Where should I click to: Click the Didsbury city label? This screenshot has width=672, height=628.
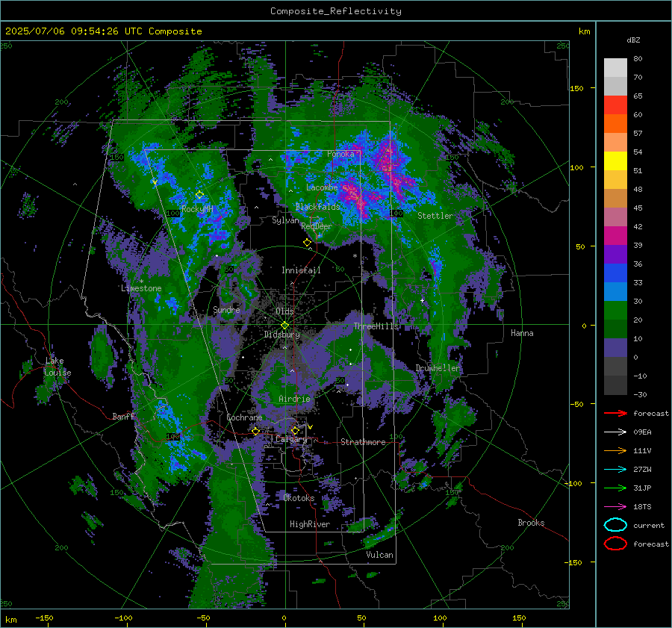(281, 335)
